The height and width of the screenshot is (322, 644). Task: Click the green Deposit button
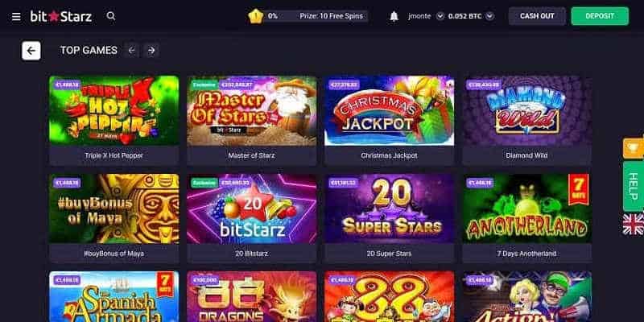600,16
